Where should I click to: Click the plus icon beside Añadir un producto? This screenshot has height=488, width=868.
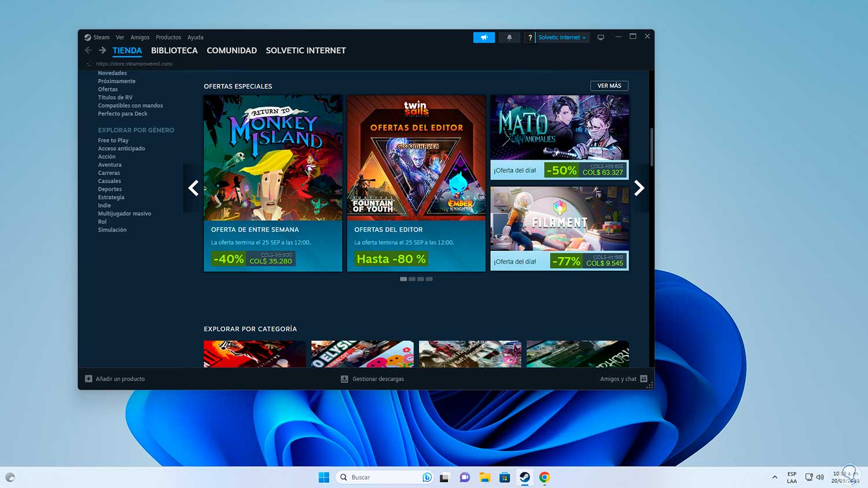tap(89, 379)
